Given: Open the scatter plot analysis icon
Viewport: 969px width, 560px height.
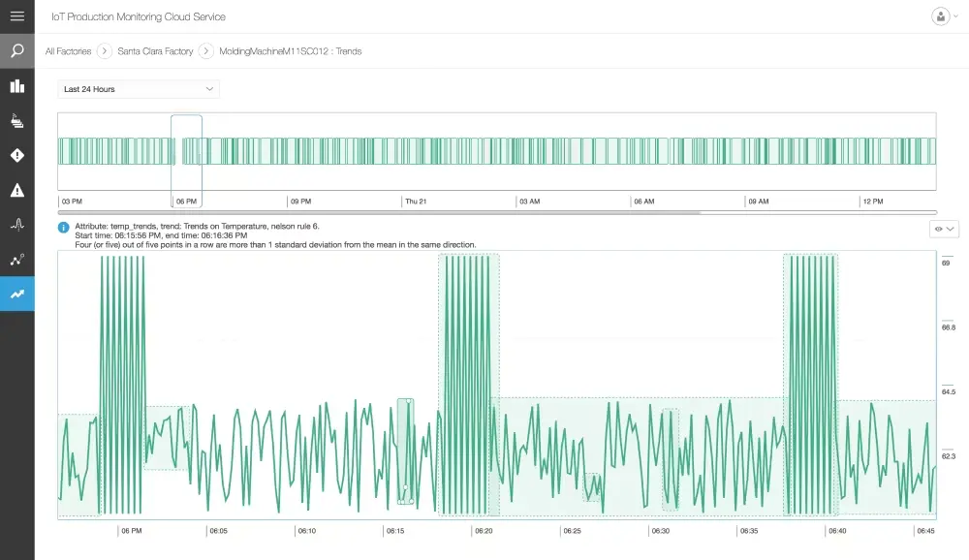Looking at the screenshot, I should pyautogui.click(x=16, y=260).
